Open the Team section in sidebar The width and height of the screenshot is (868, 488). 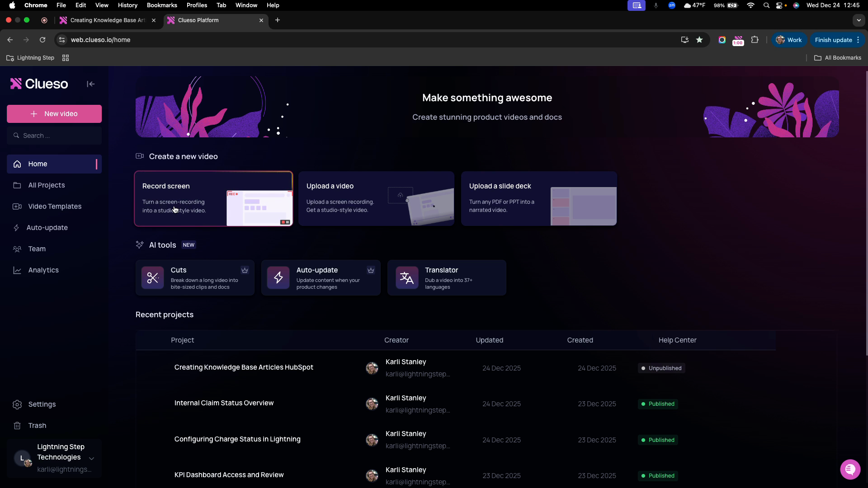pos(37,249)
